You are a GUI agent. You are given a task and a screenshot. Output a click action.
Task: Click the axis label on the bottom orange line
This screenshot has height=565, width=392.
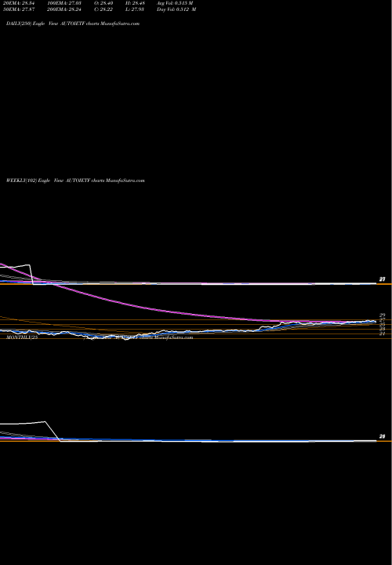click(383, 436)
